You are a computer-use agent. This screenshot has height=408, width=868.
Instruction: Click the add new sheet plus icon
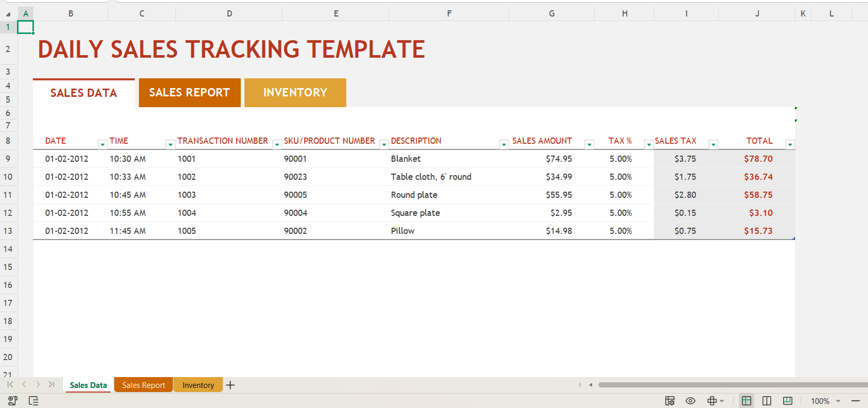coord(231,385)
